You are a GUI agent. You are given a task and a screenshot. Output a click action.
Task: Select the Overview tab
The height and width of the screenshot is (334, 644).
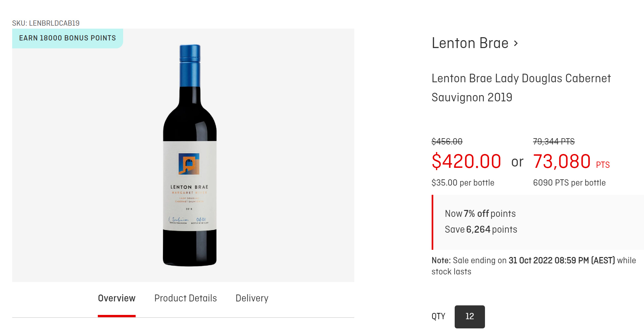click(x=117, y=298)
